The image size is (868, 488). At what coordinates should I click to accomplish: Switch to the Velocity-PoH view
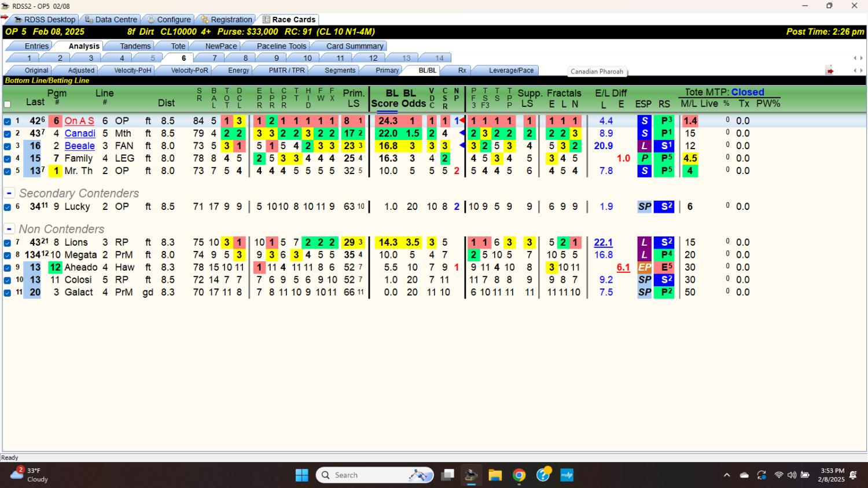coord(133,71)
